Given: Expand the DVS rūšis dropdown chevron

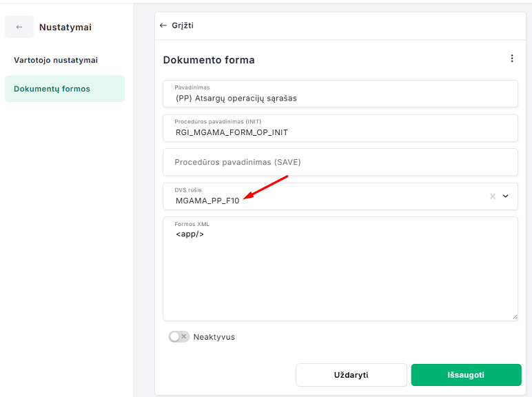Looking at the screenshot, I should coord(506,196).
